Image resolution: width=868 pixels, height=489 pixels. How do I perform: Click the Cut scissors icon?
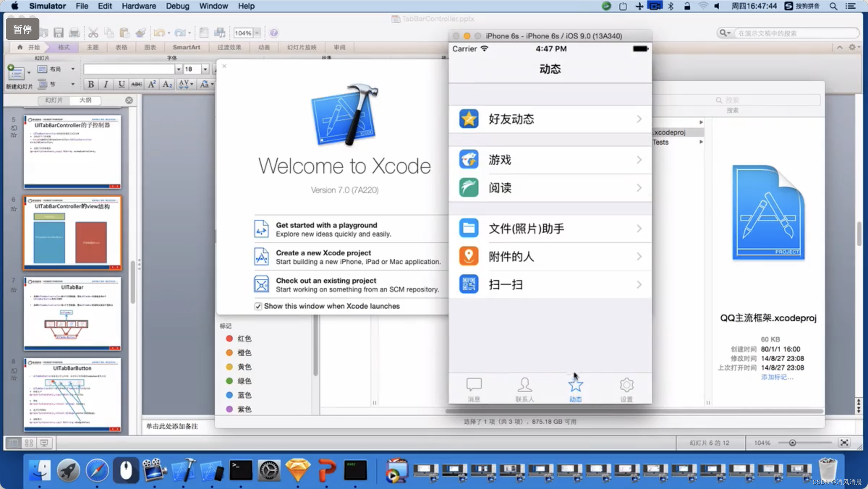point(93,33)
